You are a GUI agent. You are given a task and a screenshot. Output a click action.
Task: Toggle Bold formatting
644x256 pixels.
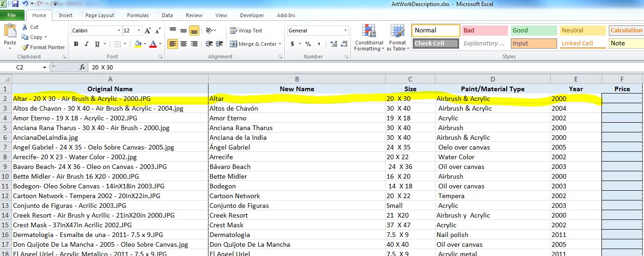pyautogui.click(x=75, y=44)
